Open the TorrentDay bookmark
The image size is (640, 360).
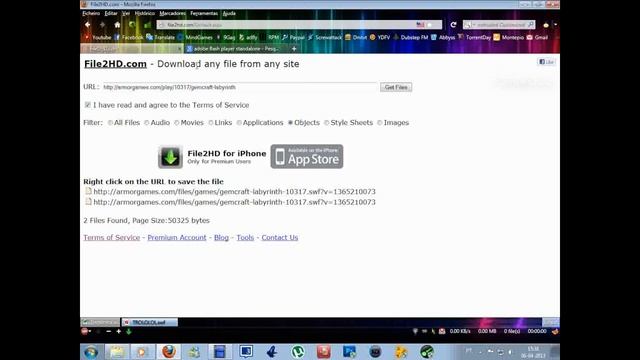475,38
